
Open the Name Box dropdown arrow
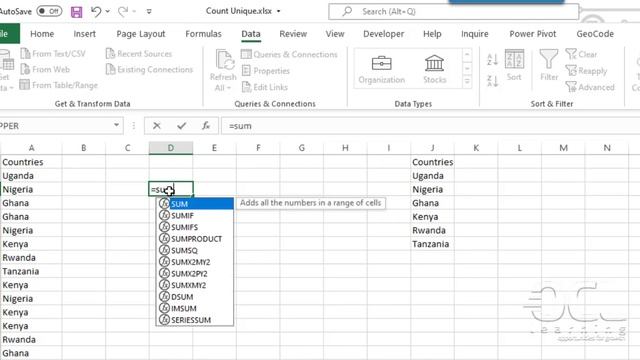coord(116,125)
